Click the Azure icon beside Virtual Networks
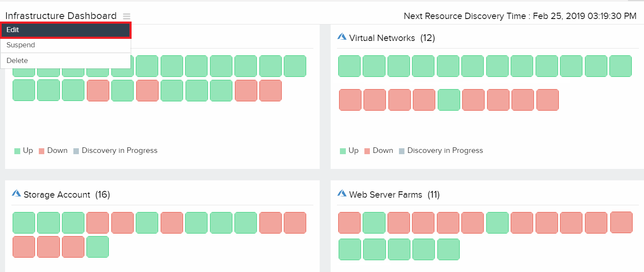Viewport: 644px width, 272px height. (342, 37)
